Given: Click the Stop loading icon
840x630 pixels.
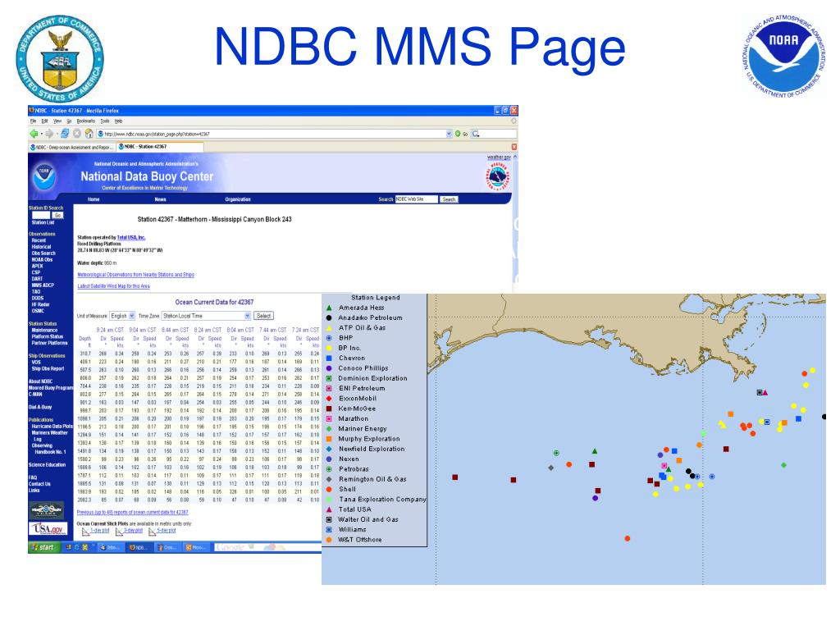Looking at the screenshot, I should 77,134.
